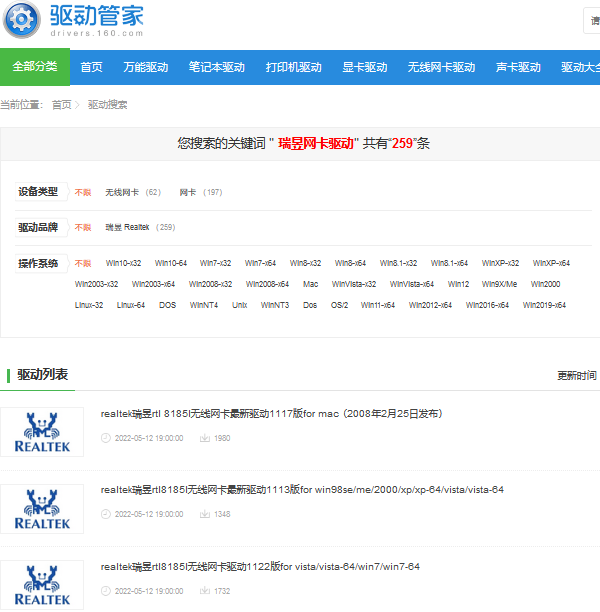Filter OS by WinNT3
Screen dimensions: 600x612
coord(275,305)
